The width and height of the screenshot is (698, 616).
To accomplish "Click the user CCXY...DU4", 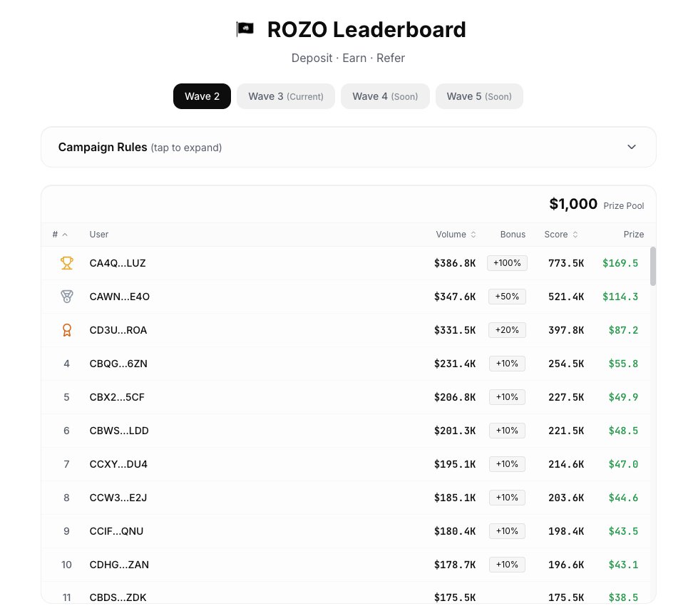I will 118,463.
